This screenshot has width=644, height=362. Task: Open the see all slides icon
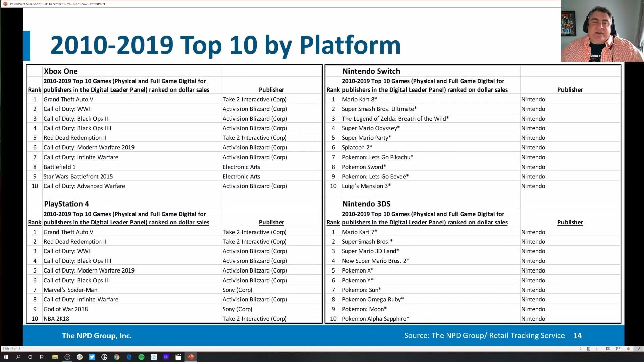[588, 349]
